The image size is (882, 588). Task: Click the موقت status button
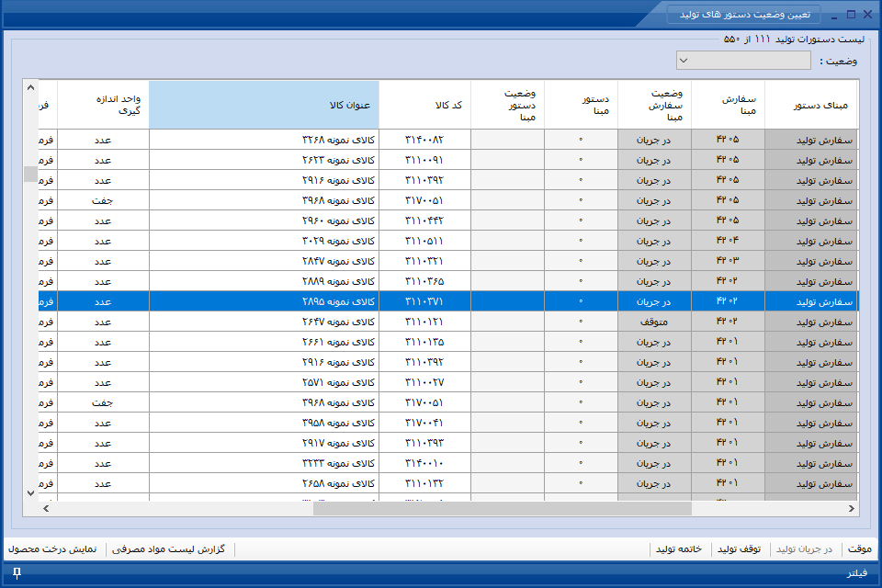pyautogui.click(x=860, y=548)
